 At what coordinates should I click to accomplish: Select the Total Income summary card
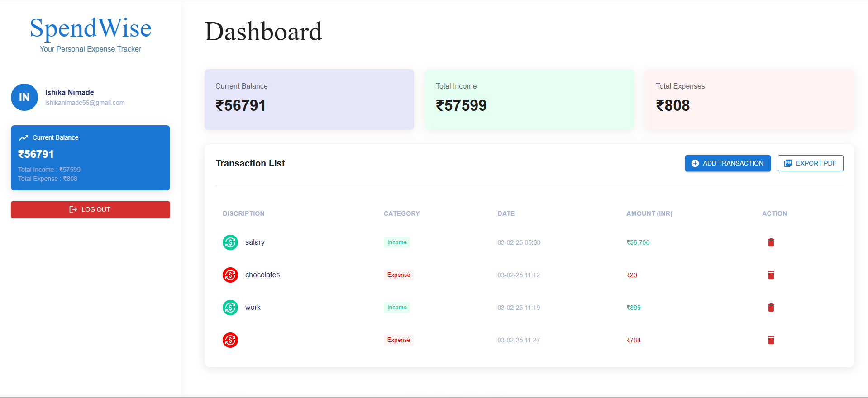(529, 99)
